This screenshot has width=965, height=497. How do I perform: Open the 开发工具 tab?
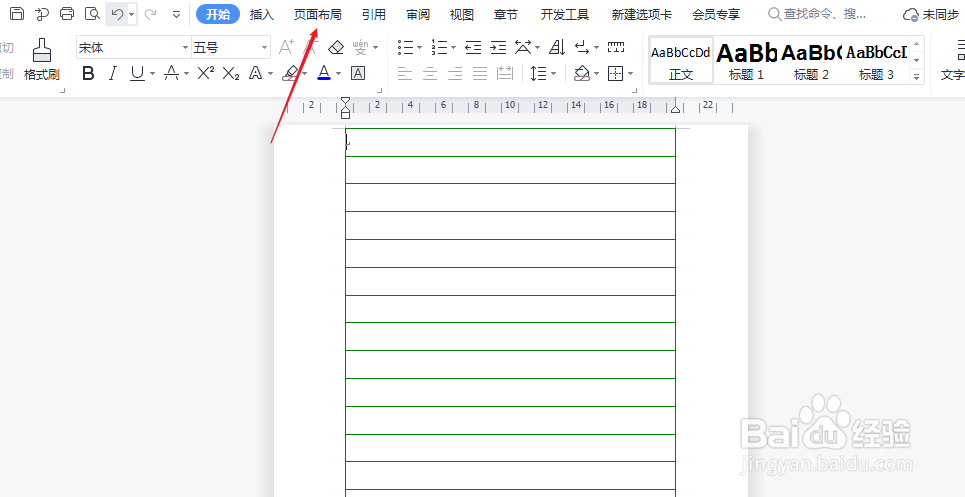pyautogui.click(x=564, y=15)
